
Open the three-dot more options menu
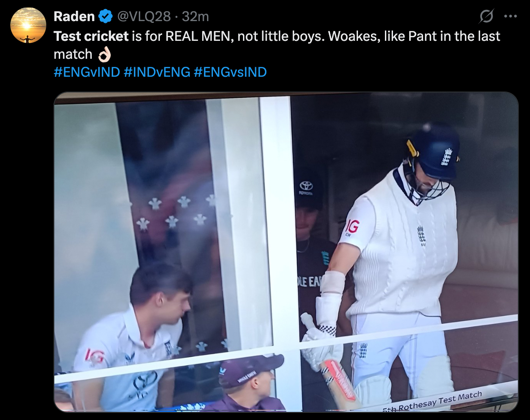[510, 16]
